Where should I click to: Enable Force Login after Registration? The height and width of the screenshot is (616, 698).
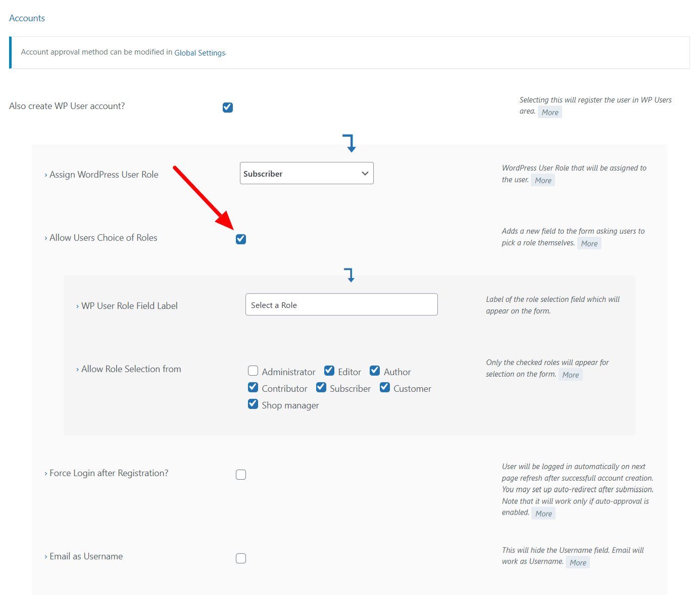(241, 475)
